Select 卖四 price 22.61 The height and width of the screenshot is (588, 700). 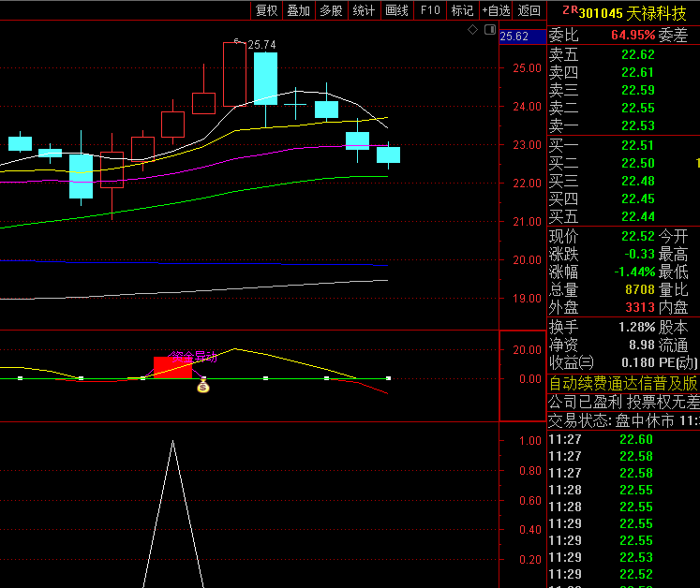(638, 72)
